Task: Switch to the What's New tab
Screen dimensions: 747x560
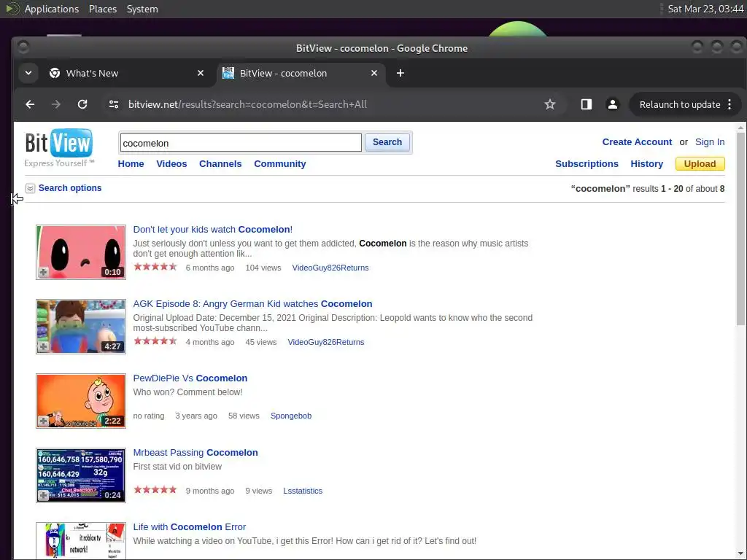Action: [125, 73]
